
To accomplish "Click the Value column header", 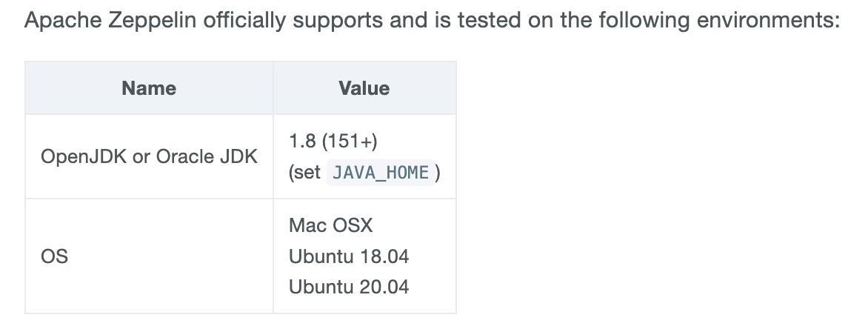I will click(x=364, y=88).
